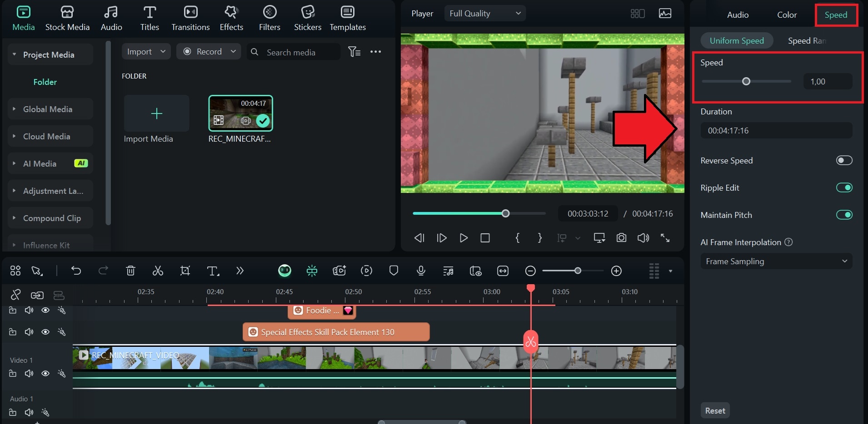This screenshot has width=868, height=424.
Task: Click the marker shield icon
Action: pos(394,271)
